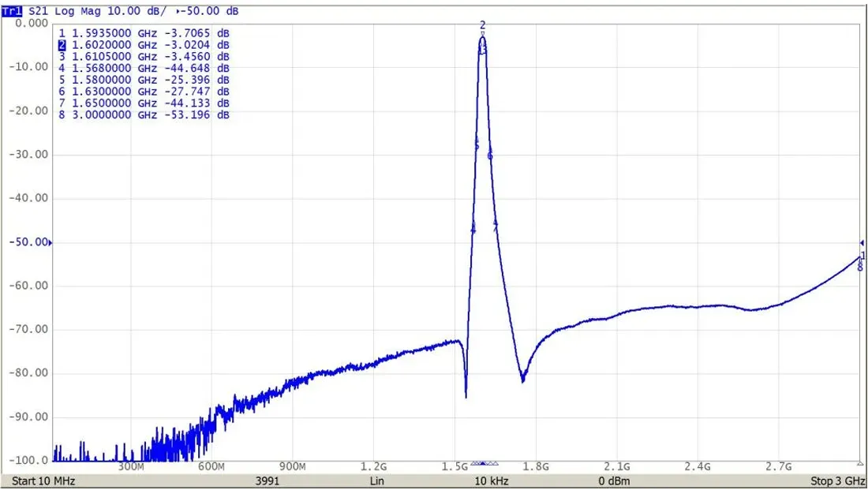The width and height of the screenshot is (868, 490).
Task: Click the -30.00 y-axis label
Action: point(28,155)
